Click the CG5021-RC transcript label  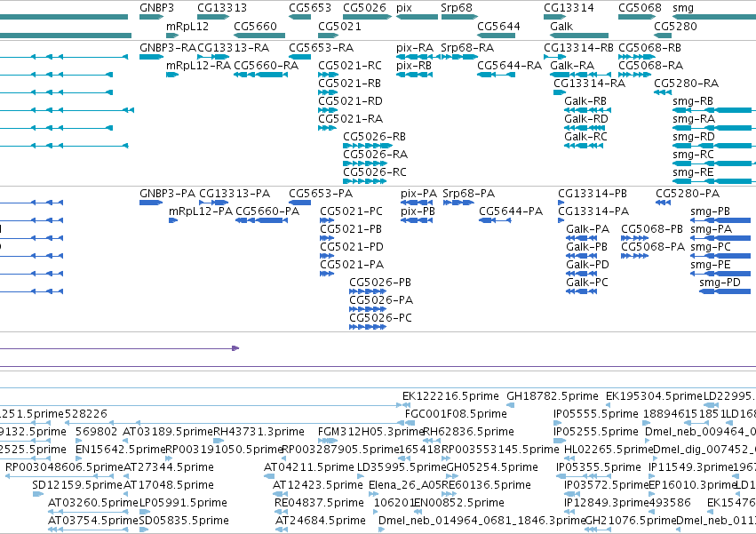pyautogui.click(x=350, y=66)
